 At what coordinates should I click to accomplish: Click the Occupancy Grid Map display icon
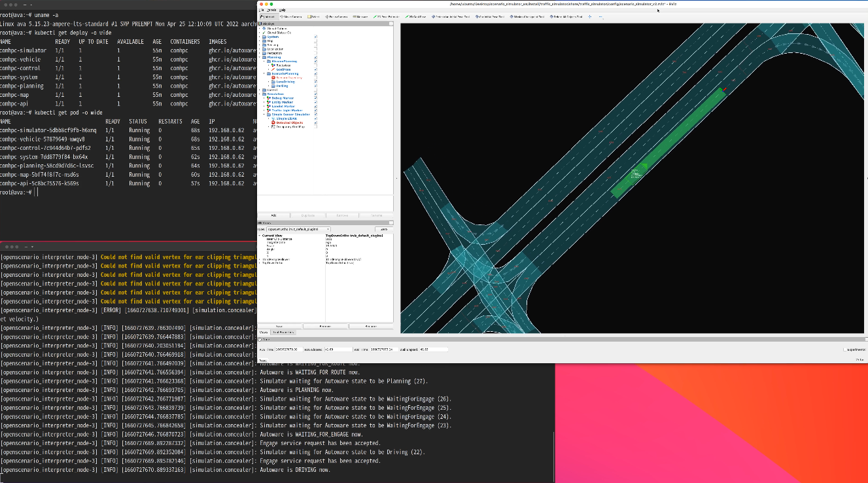click(x=273, y=126)
